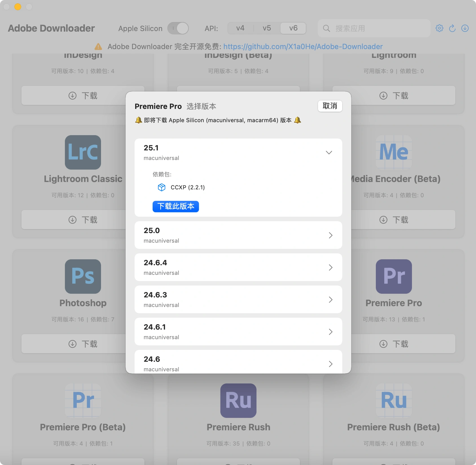Select API version v5

point(267,28)
